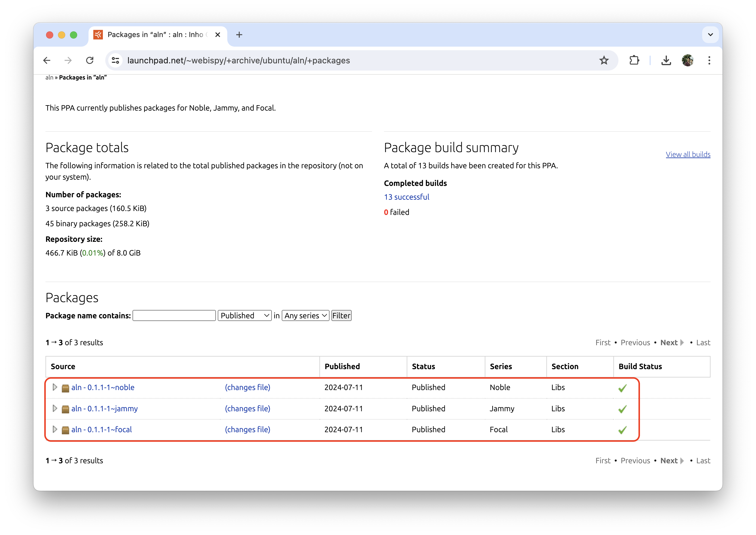
Task: Close the Packages in aln tab
Action: 217,35
